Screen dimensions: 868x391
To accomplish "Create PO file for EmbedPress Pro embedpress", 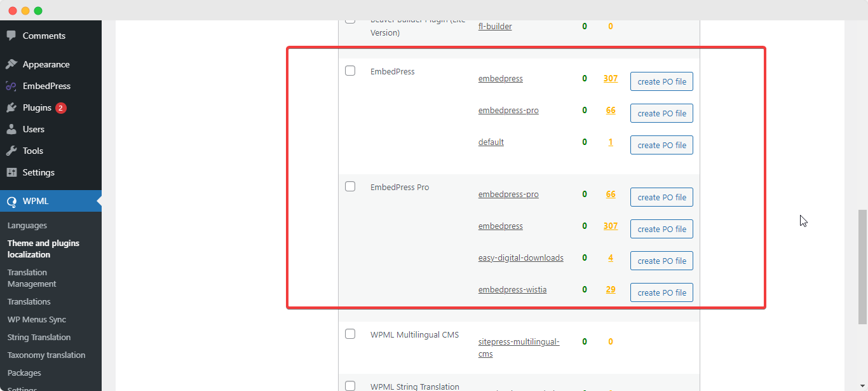I will (661, 229).
